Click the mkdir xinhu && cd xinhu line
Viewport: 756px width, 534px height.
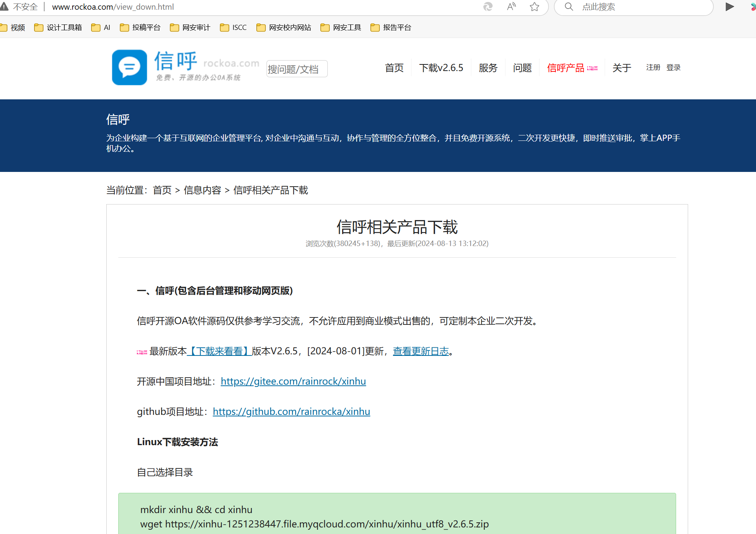point(196,510)
